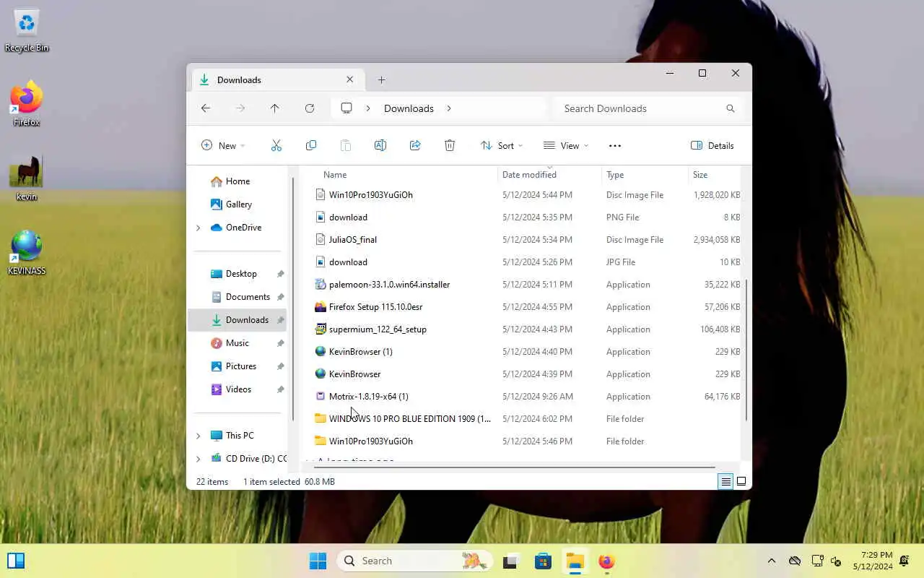Open Recycle Bin desktop icon
Image resolution: width=924 pixels, height=578 pixels.
[x=27, y=30]
